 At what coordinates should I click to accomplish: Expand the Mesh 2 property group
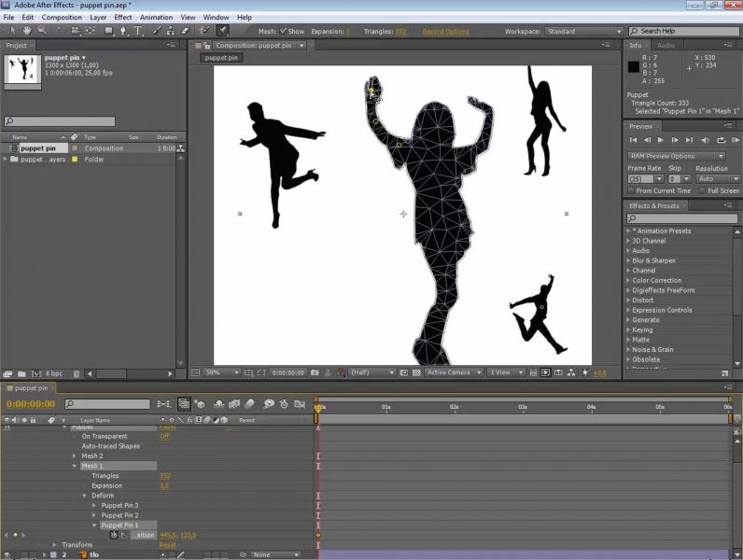(x=76, y=455)
